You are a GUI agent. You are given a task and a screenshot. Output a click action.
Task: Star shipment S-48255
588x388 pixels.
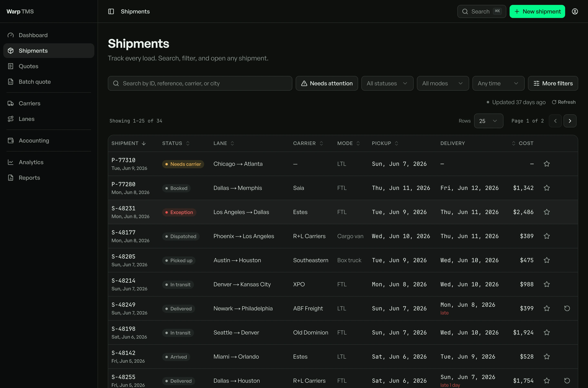click(547, 381)
